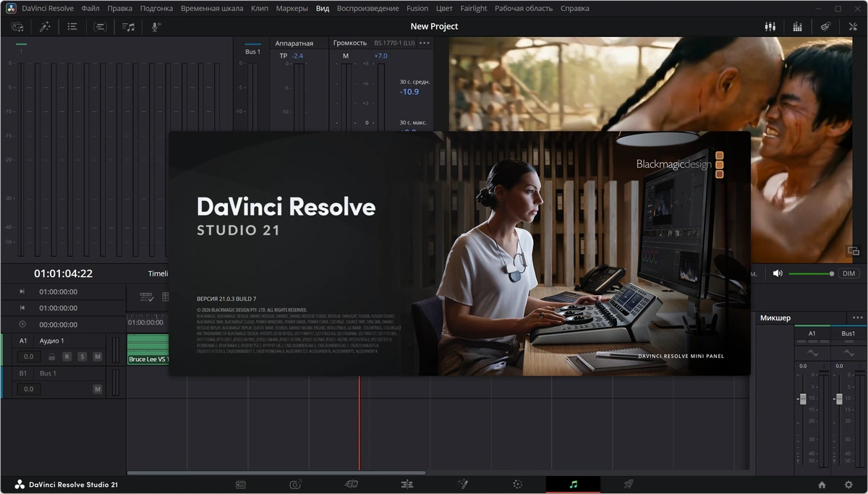Open the Meters bar-graph icon in the top-right toolbar
The image size is (868, 494).
pyautogui.click(x=797, y=27)
